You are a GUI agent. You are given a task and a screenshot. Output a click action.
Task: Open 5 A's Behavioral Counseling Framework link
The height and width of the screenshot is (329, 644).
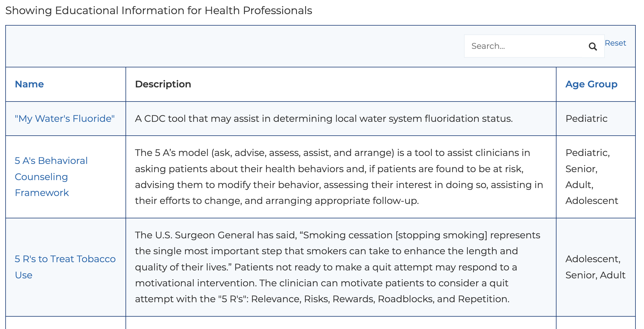tap(51, 177)
